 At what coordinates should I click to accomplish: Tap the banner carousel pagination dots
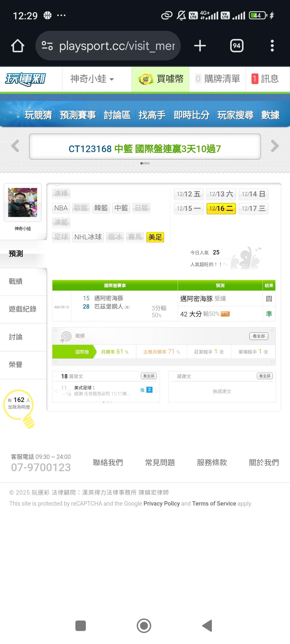click(x=145, y=163)
